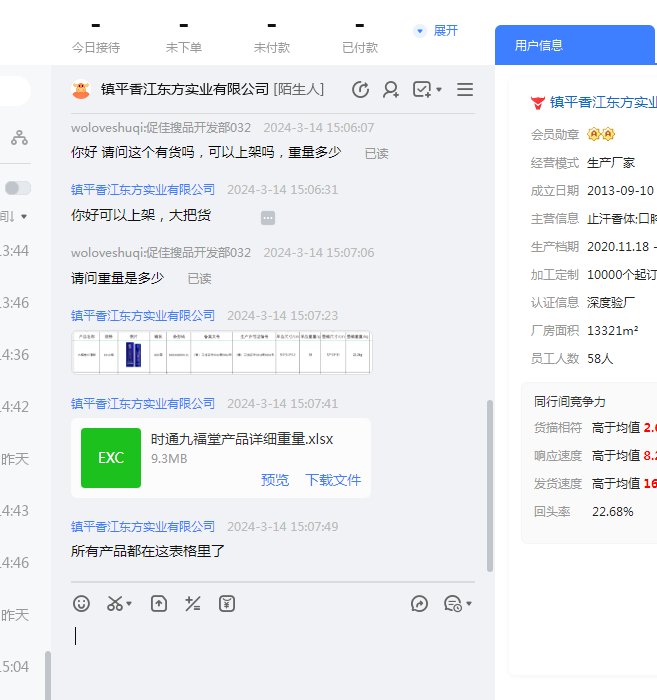Click the organization tree icon in sidebar
Screen dimensions: 657x700
coord(19,138)
